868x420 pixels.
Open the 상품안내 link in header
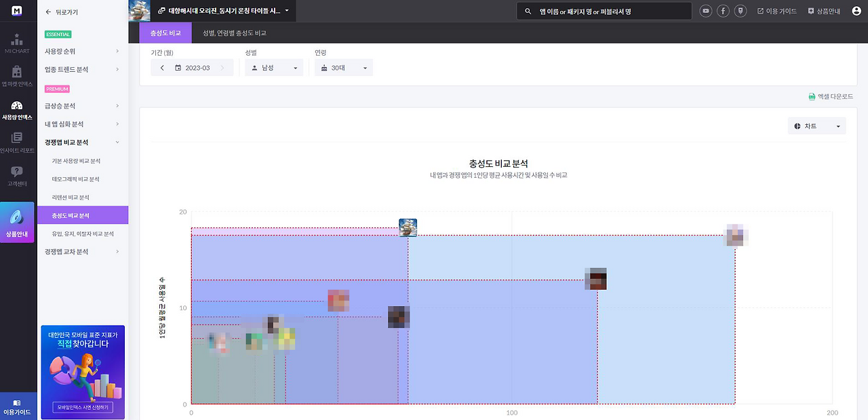coord(824,11)
